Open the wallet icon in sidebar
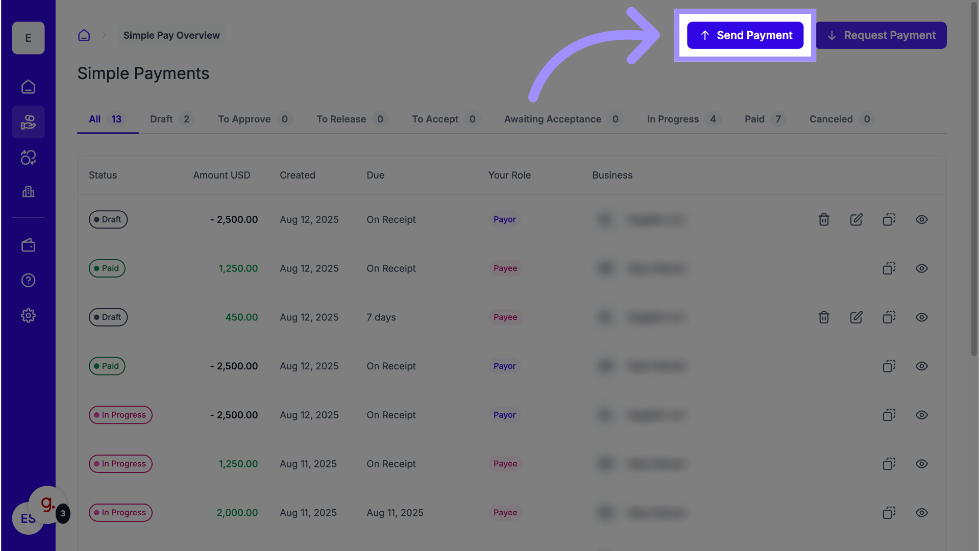The width and height of the screenshot is (980, 551). (28, 245)
